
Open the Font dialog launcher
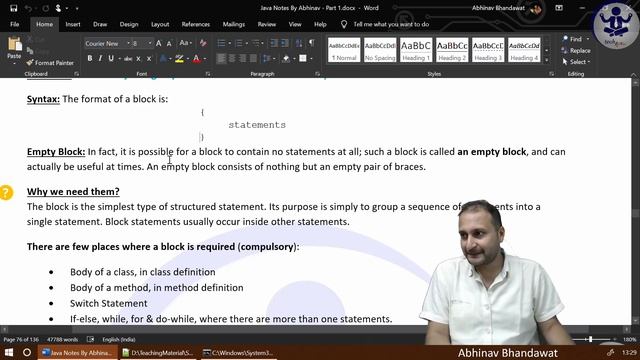[x=208, y=74]
